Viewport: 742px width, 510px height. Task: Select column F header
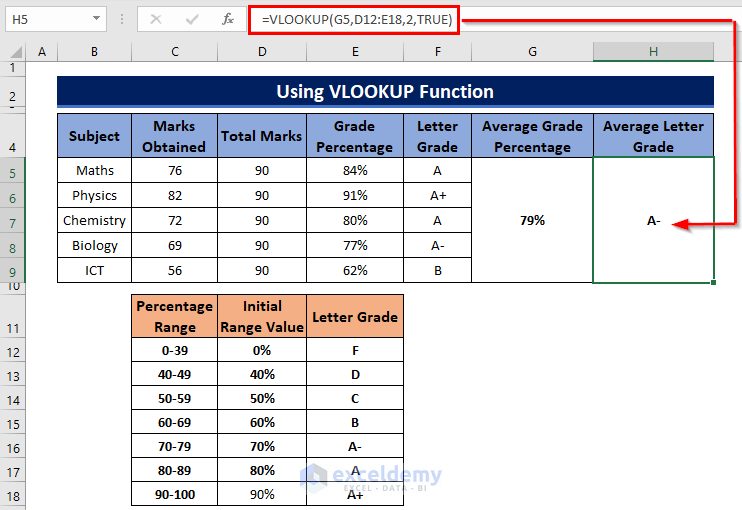click(x=437, y=52)
